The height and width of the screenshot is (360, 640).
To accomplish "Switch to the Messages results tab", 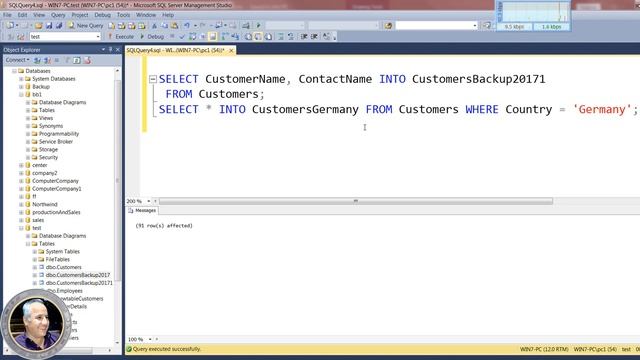I will pyautogui.click(x=142, y=211).
